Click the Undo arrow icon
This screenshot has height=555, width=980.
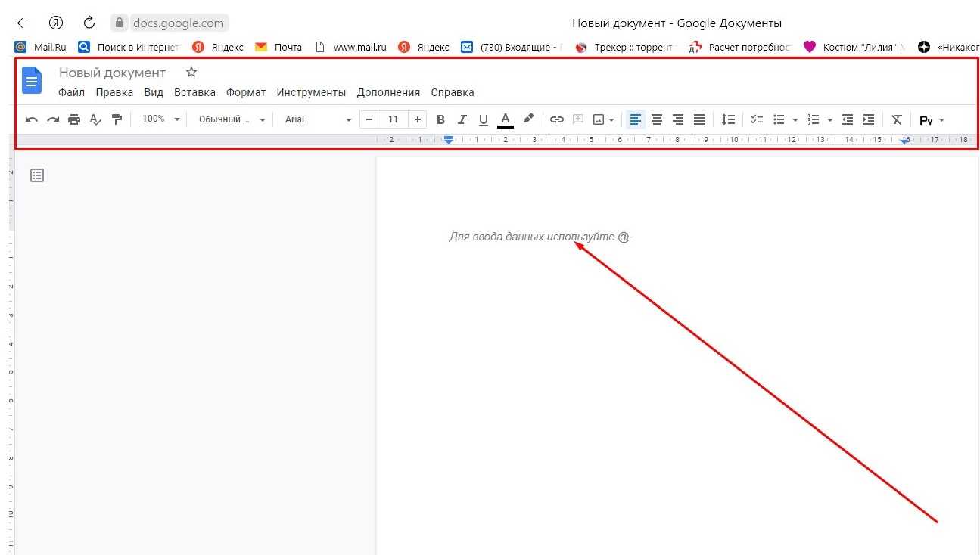(x=32, y=119)
